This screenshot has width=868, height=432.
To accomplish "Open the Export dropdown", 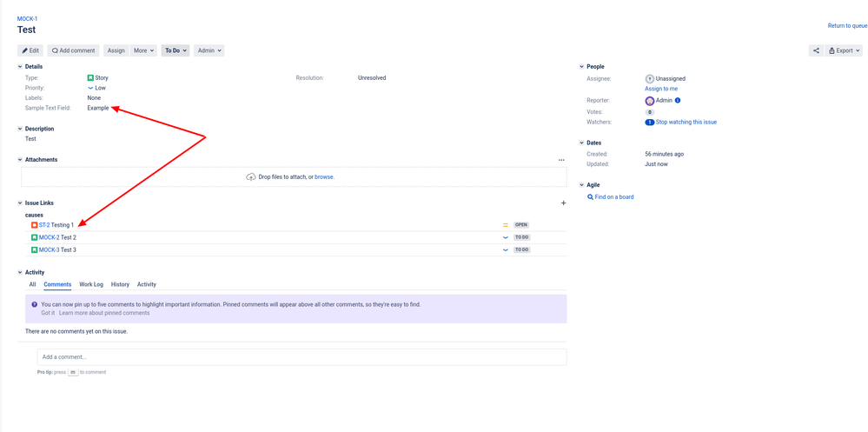I will [x=844, y=50].
